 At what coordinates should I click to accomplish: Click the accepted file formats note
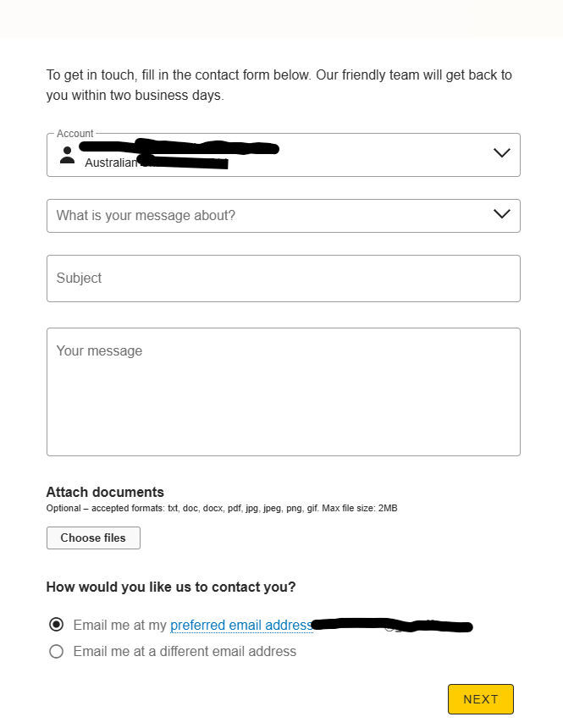click(221, 509)
